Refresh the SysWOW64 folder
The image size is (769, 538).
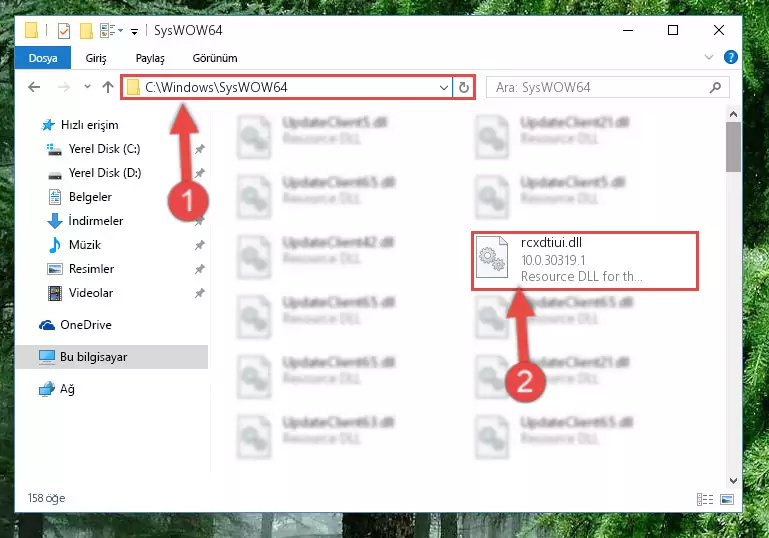pos(464,87)
